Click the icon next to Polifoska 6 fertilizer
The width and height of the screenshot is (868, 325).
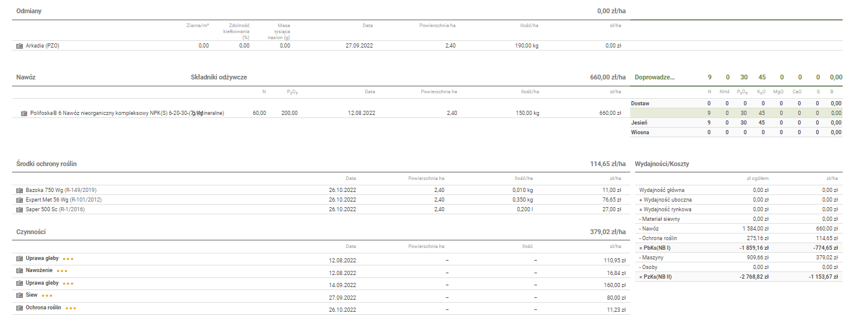click(x=24, y=113)
